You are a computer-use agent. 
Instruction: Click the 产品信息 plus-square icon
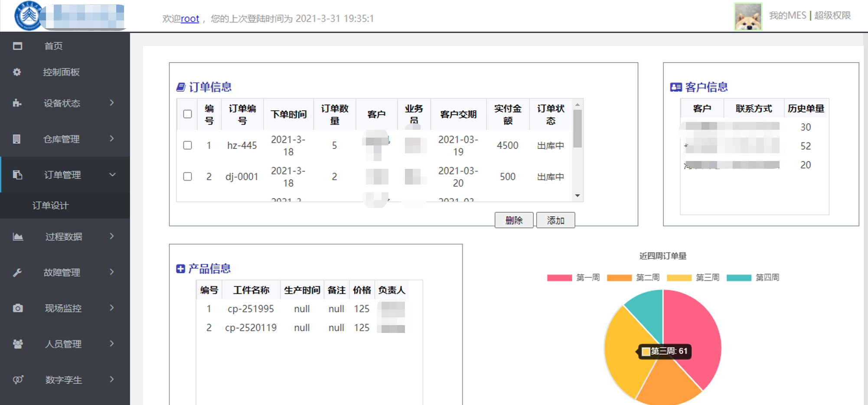click(x=180, y=269)
